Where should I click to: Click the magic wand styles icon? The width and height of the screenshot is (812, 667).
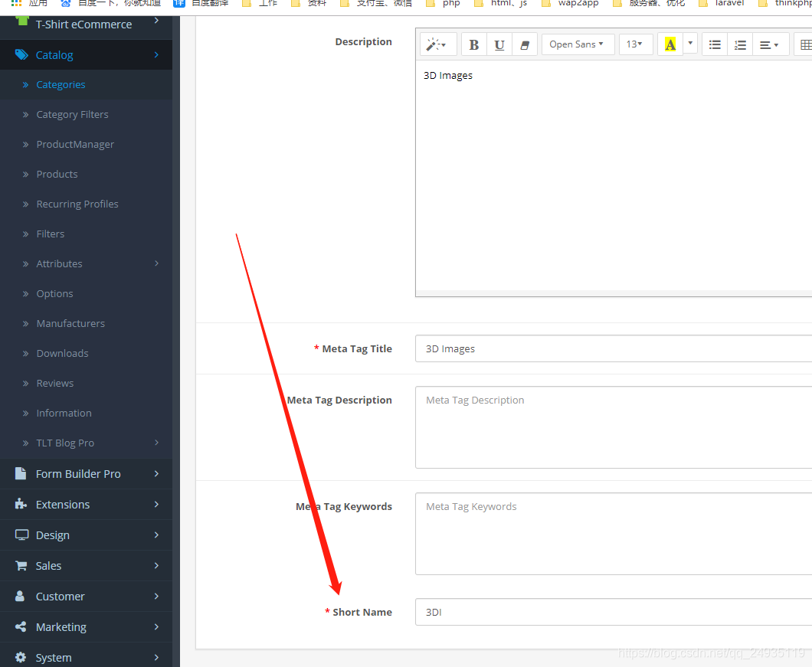point(437,44)
